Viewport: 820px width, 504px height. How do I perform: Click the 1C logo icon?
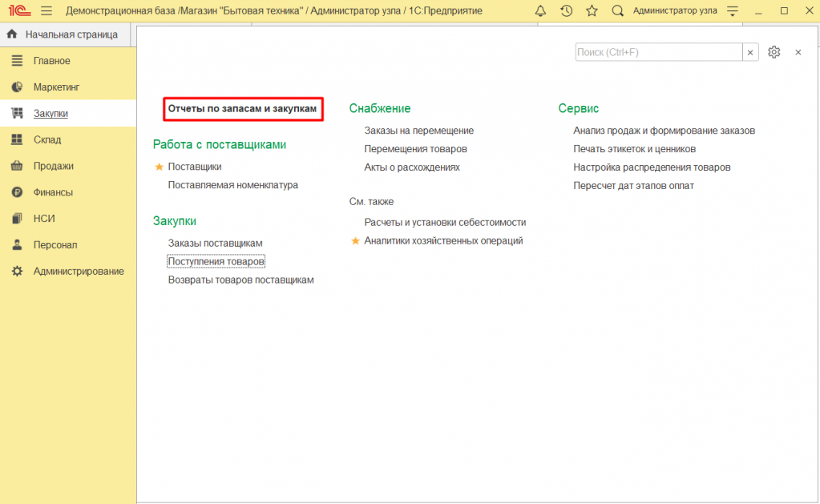(x=18, y=11)
